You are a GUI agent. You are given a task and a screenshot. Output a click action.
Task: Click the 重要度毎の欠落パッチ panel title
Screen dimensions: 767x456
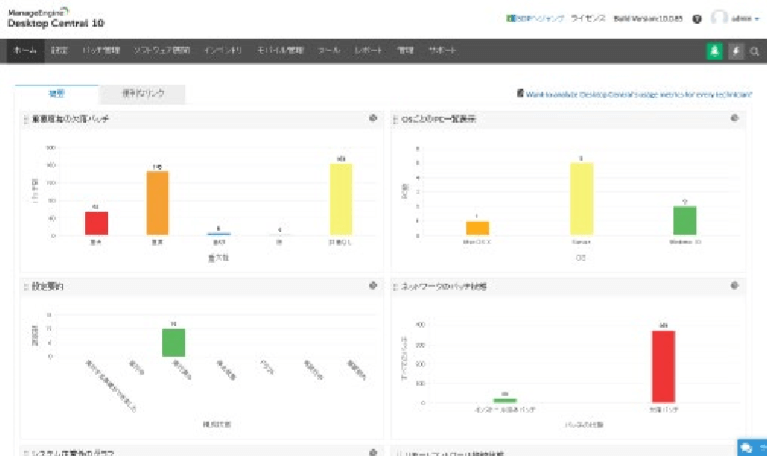[x=70, y=119]
